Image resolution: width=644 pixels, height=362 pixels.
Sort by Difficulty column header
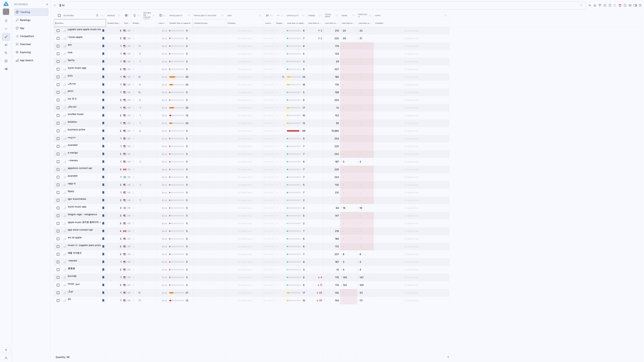click(293, 15)
